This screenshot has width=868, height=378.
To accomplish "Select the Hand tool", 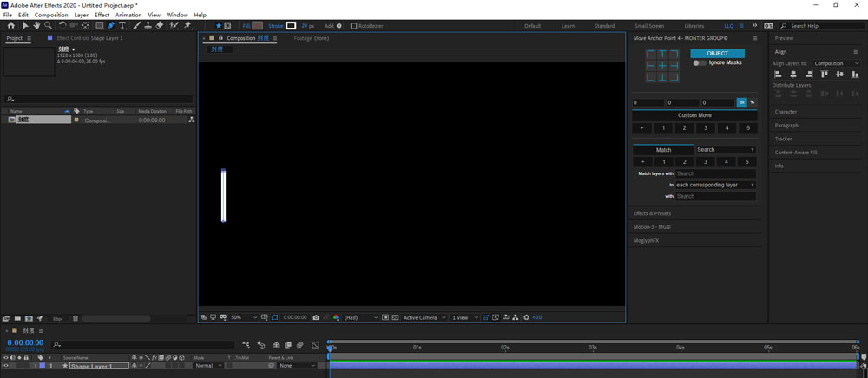I will (x=36, y=26).
